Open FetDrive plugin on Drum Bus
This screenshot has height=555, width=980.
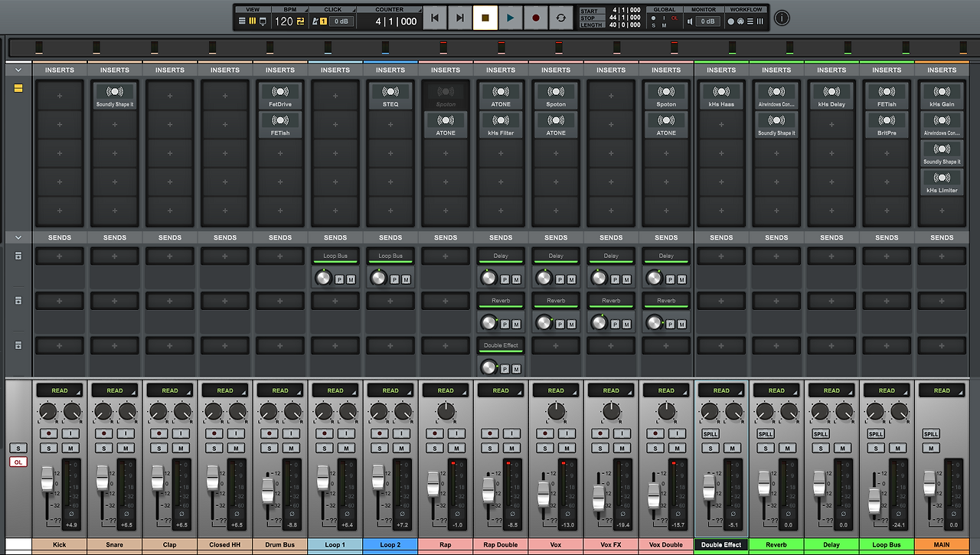pos(280,96)
